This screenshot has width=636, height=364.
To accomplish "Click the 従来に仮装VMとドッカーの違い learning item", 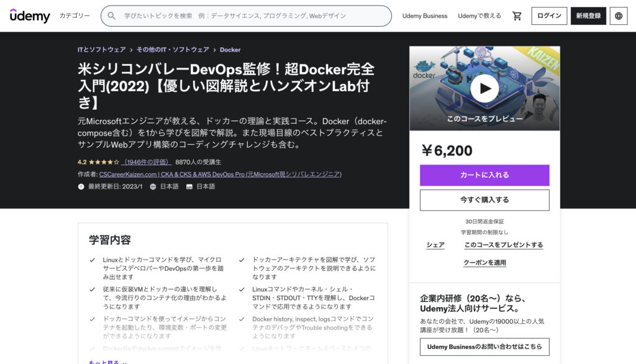I will (164, 298).
